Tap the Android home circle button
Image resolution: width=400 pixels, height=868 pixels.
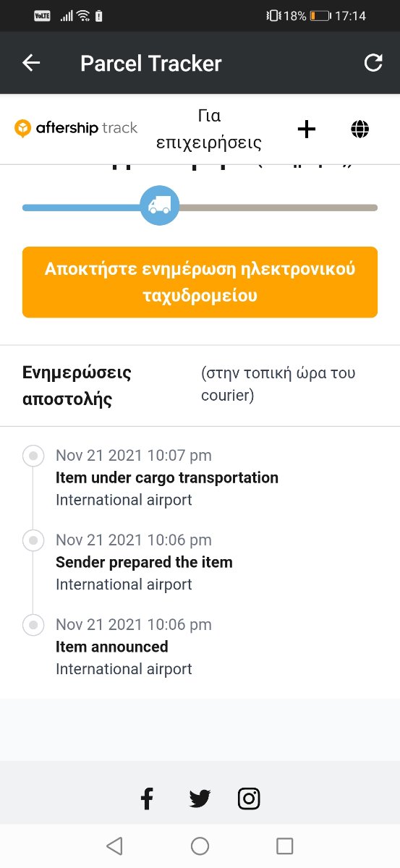tap(200, 846)
